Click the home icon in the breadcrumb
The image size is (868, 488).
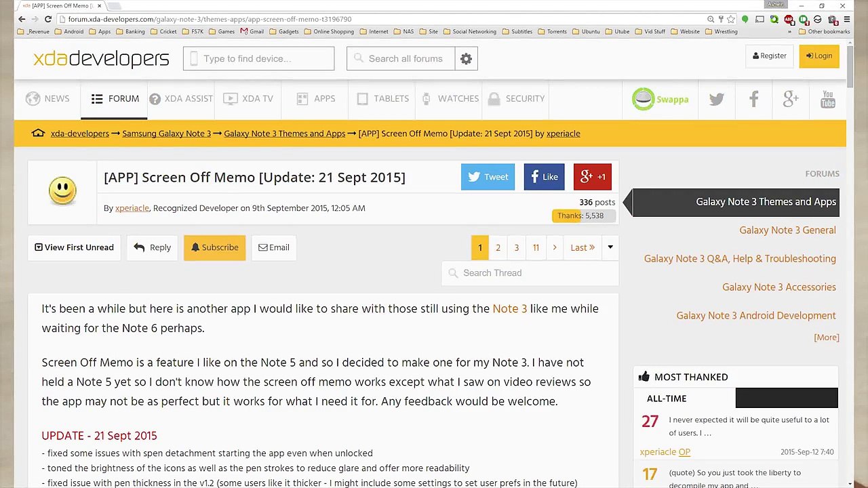click(39, 134)
